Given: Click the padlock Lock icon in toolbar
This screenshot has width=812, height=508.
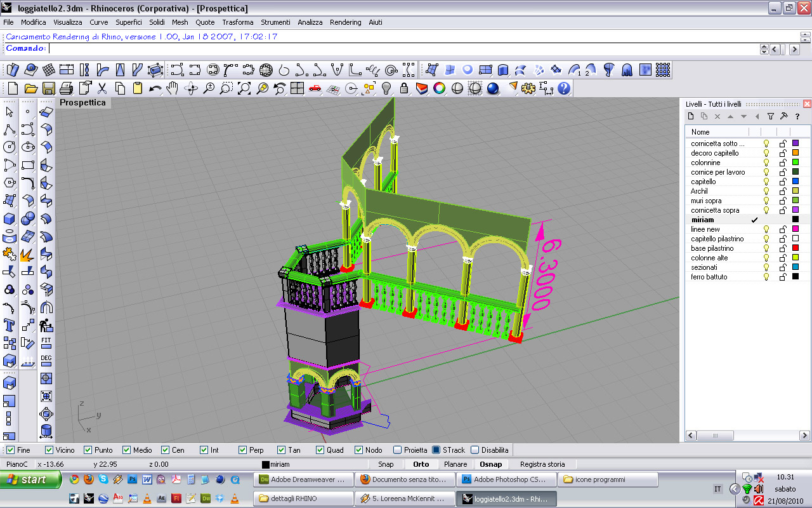Looking at the screenshot, I should click(x=403, y=88).
